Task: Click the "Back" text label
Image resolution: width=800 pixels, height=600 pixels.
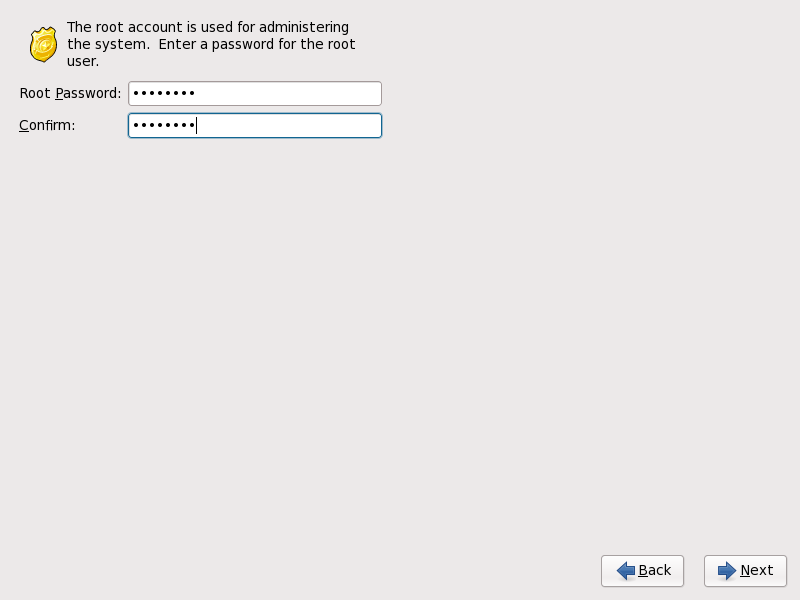Action: tap(655, 570)
